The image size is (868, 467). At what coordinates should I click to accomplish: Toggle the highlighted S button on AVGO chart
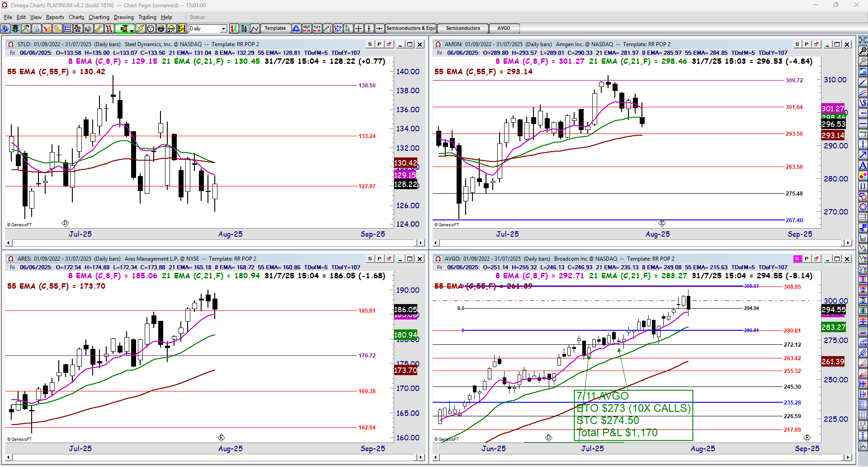click(797, 259)
